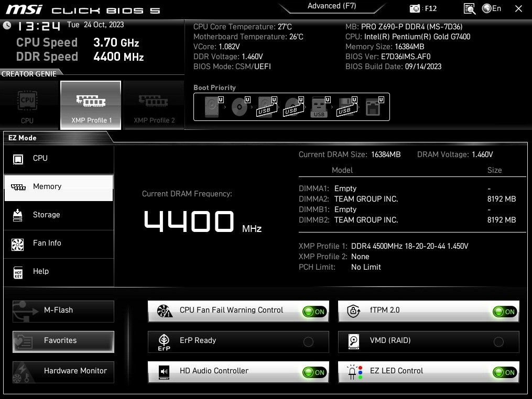The height and width of the screenshot is (399, 532).
Task: Click the fan icon beside Fan Info
Action: 18,245
